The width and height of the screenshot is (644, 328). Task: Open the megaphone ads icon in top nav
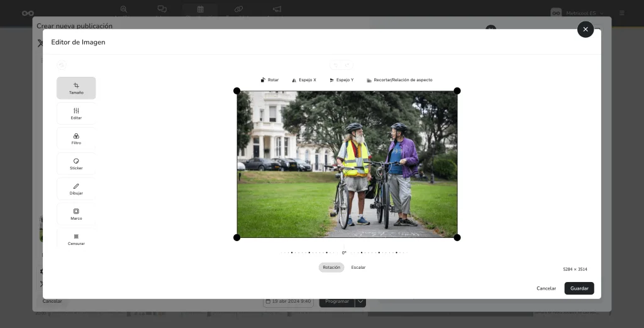tap(277, 9)
